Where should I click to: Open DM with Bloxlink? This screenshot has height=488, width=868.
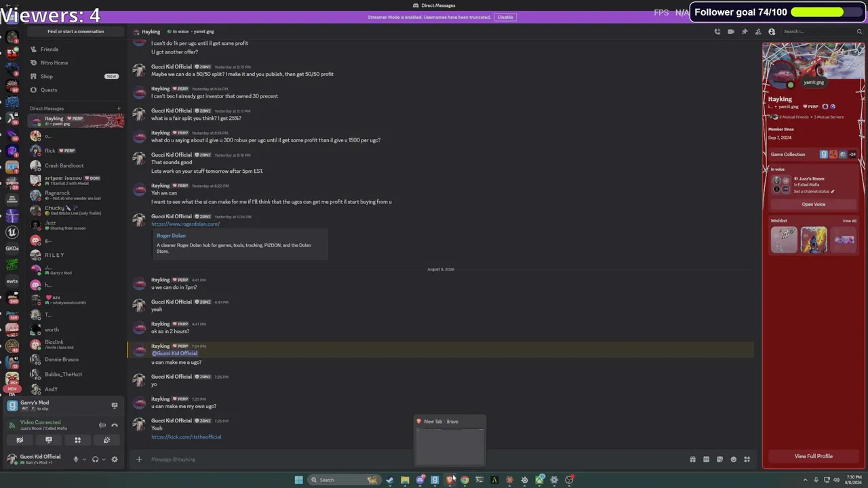(x=76, y=344)
